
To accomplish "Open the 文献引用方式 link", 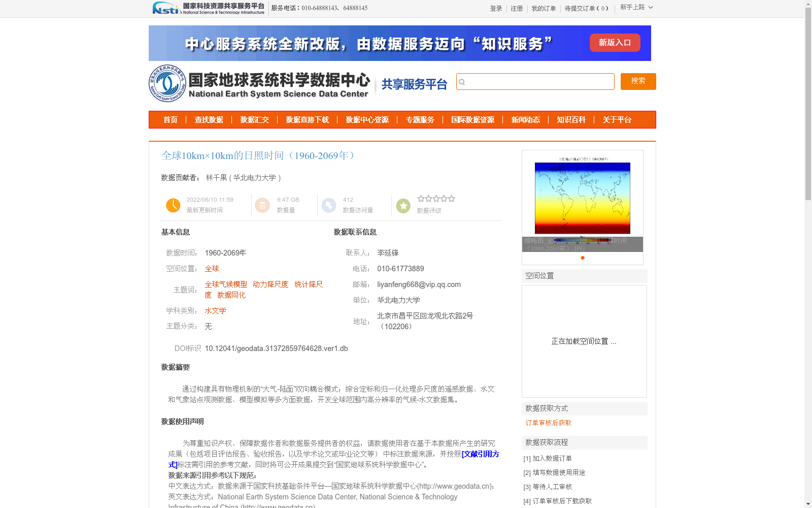I will (480, 454).
